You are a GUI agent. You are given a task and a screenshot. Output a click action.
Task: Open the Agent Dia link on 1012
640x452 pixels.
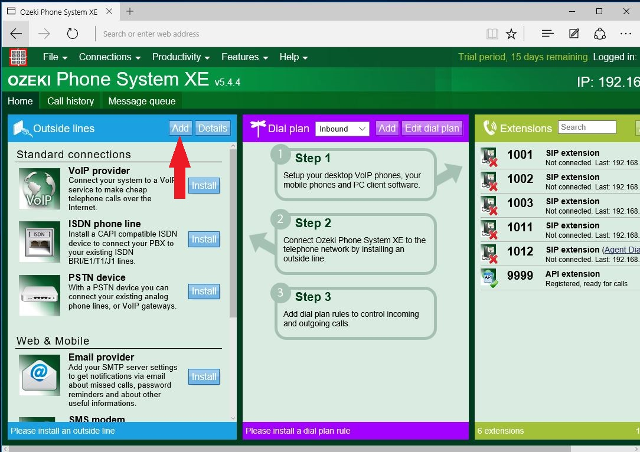tap(621, 250)
